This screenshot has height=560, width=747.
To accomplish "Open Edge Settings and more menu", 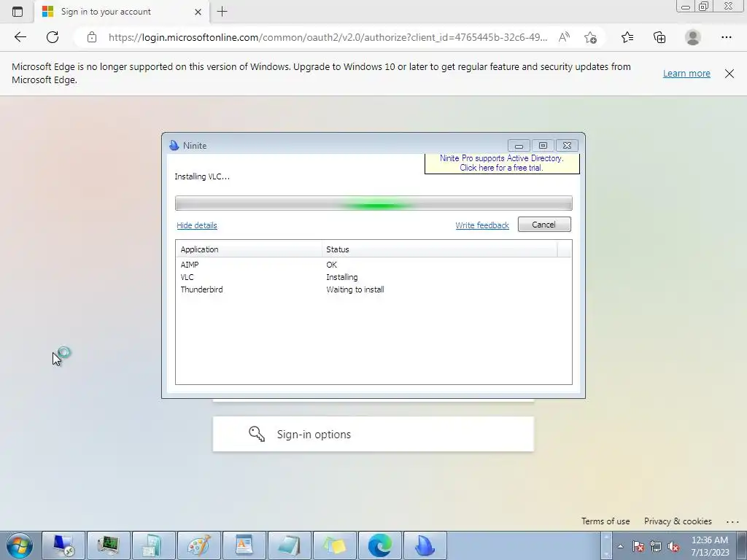I will [x=726, y=37].
